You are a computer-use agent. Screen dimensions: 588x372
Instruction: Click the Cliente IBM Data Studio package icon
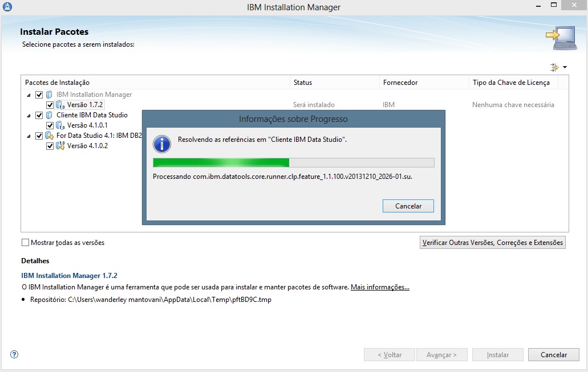point(48,115)
